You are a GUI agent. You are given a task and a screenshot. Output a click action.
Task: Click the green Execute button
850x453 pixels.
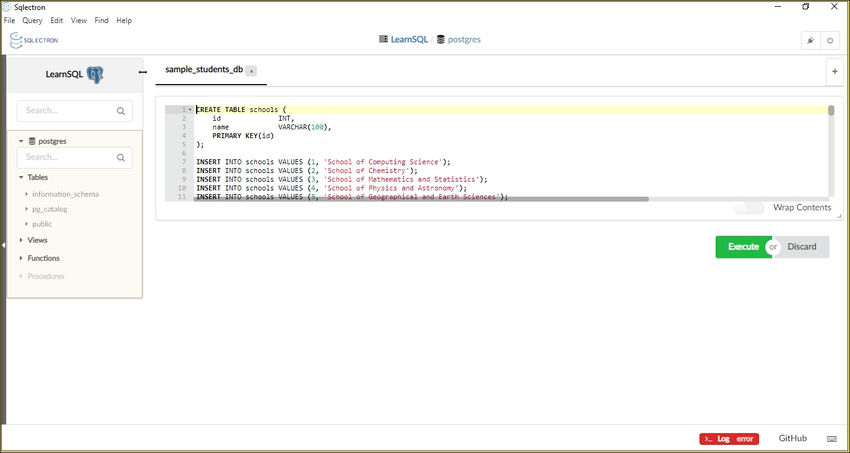point(743,247)
